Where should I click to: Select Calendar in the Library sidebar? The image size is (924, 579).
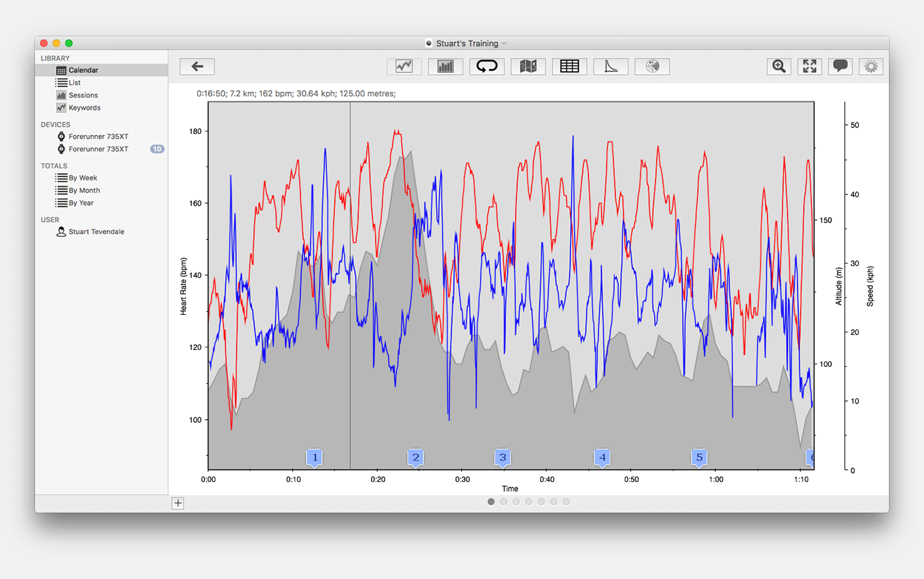coord(102,70)
